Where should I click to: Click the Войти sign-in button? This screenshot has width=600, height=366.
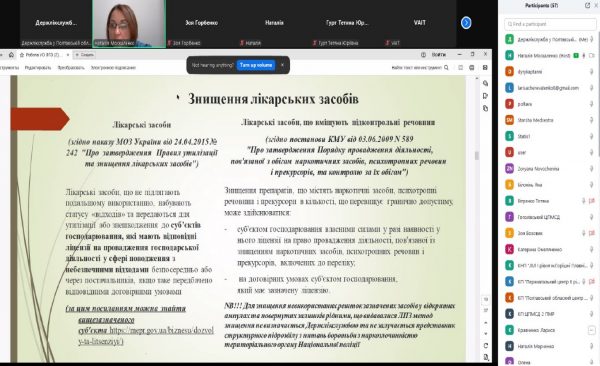pos(439,55)
